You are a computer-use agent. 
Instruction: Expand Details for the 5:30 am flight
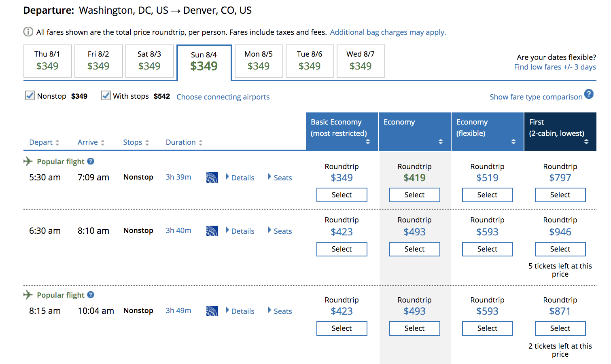[240, 178]
